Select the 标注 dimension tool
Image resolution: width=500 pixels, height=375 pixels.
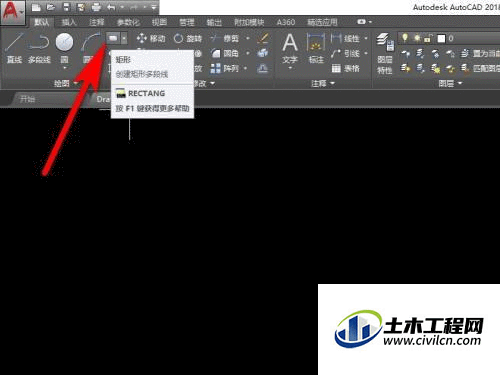pos(316,48)
